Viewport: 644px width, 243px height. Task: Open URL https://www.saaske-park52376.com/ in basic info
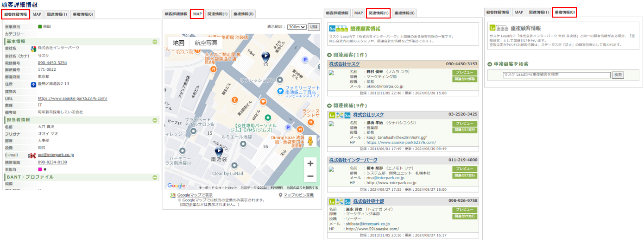[x=72, y=99]
